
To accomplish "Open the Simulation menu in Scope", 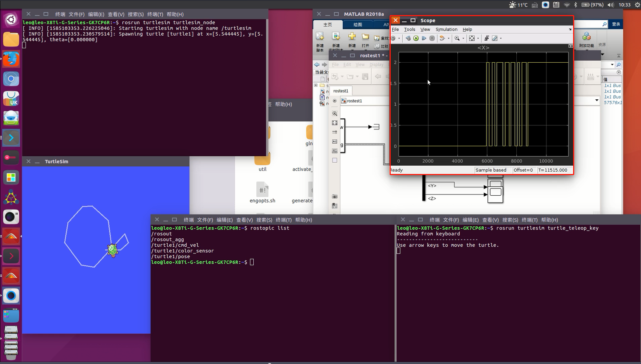I will click(x=446, y=29).
